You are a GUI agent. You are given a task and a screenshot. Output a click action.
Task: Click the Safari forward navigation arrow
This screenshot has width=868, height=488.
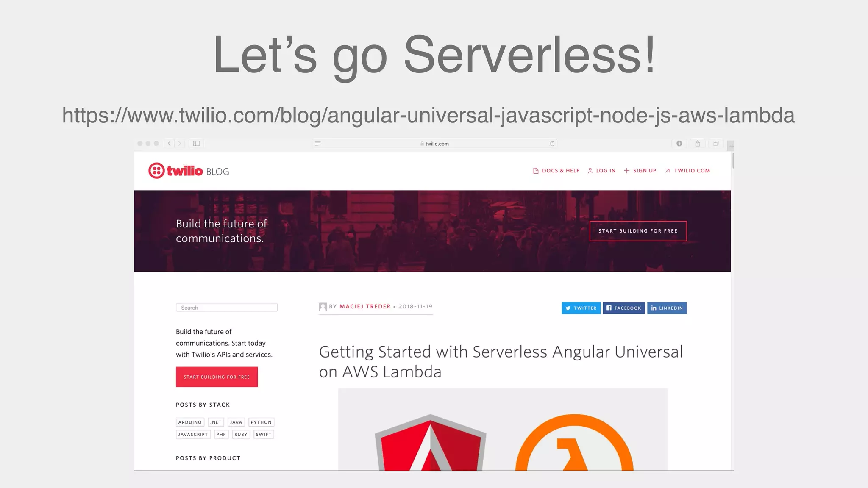pos(180,144)
